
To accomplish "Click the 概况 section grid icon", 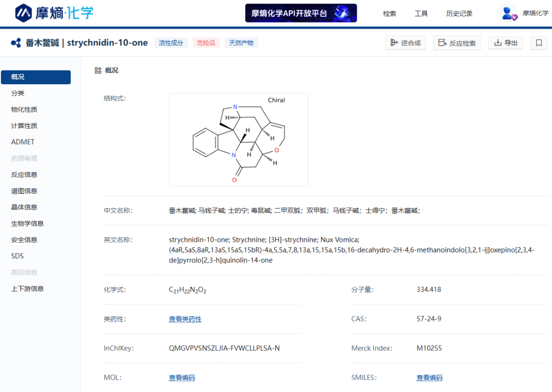I will [x=98, y=71].
